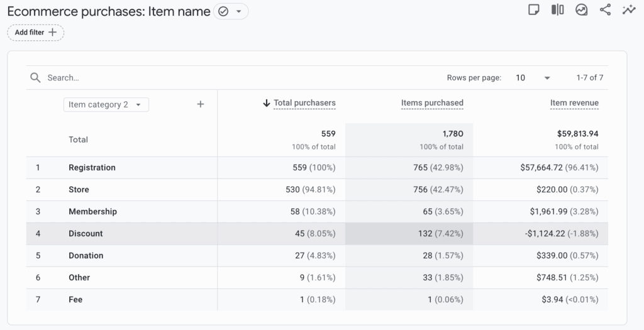Sort by Item revenue column
This screenshot has width=644, height=330.
574,103
